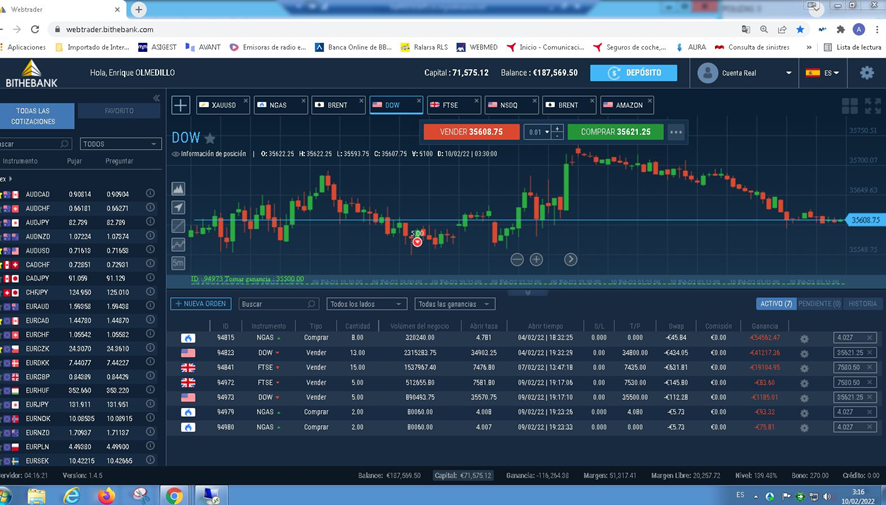Click the DEPÓSITO button

[633, 73]
